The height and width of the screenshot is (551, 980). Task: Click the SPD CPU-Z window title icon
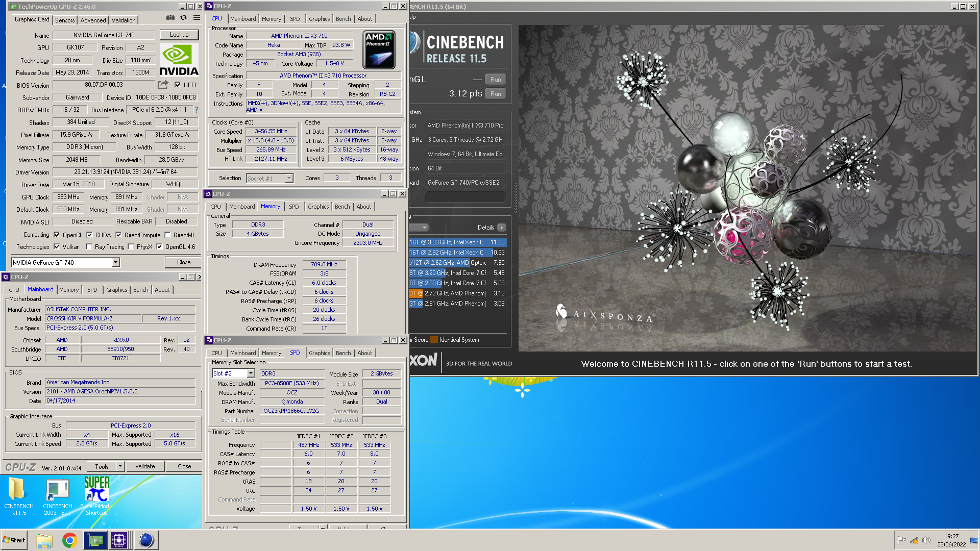[x=209, y=340]
